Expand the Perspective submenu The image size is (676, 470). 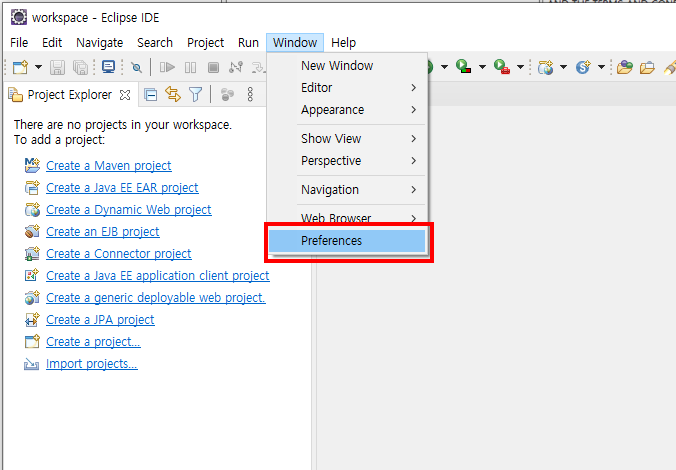347,160
